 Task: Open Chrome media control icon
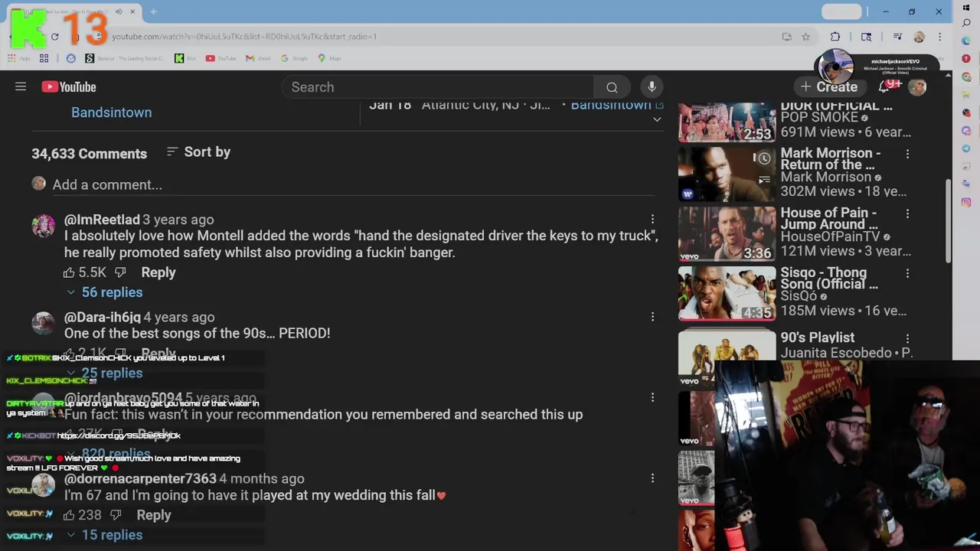point(897,37)
